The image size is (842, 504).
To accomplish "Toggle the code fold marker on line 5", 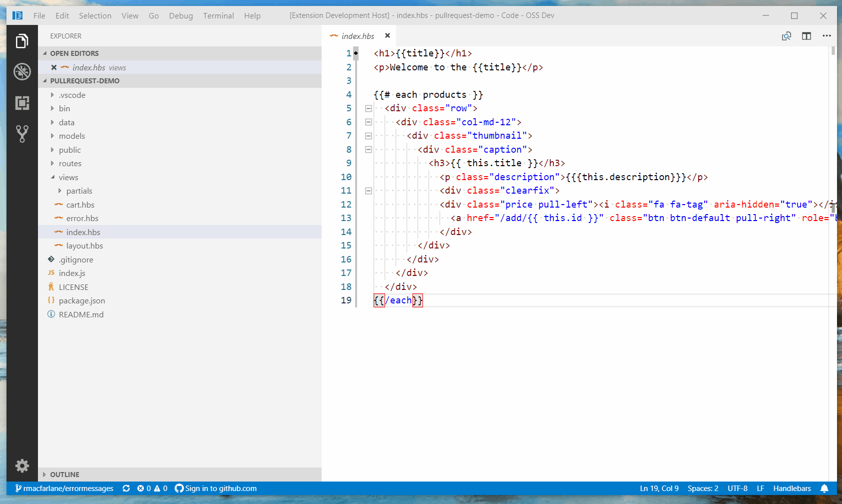I will pos(368,108).
